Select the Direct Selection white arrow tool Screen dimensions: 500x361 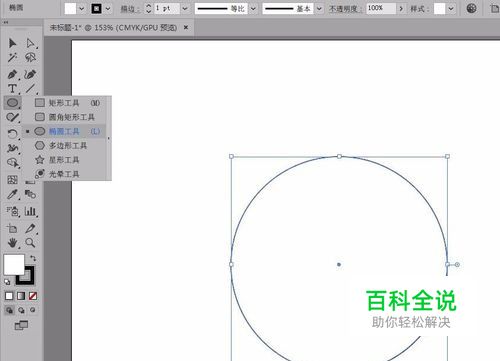[x=30, y=43]
